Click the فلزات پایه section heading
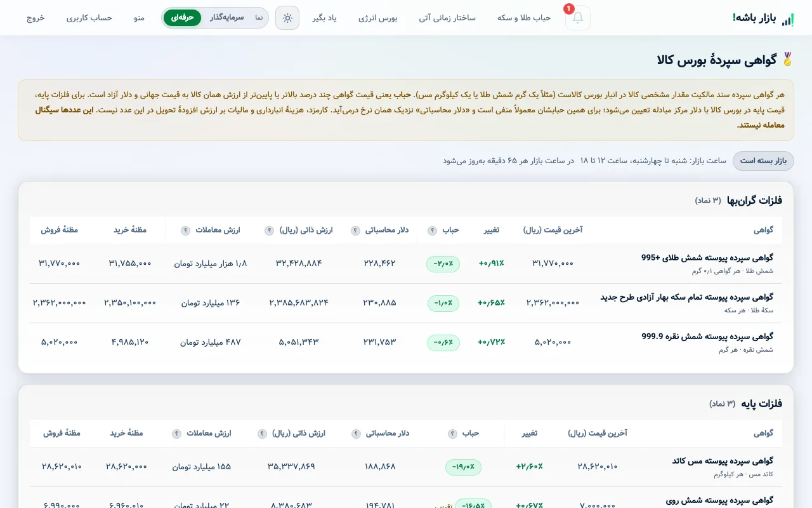This screenshot has width=812, height=508. (762, 404)
